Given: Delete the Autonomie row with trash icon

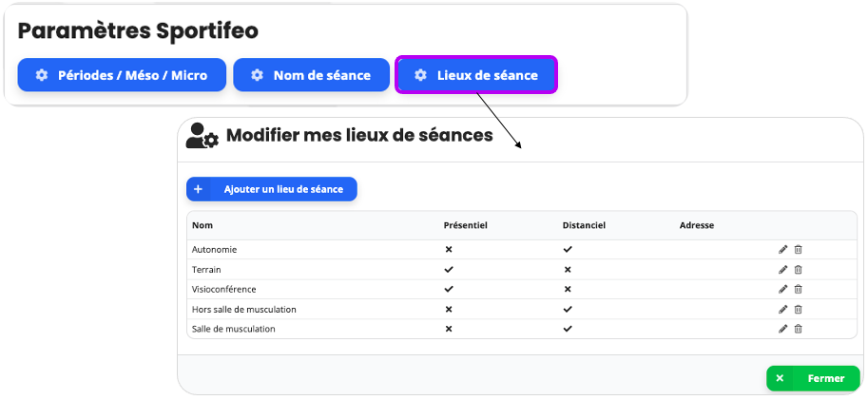Looking at the screenshot, I should 799,250.
